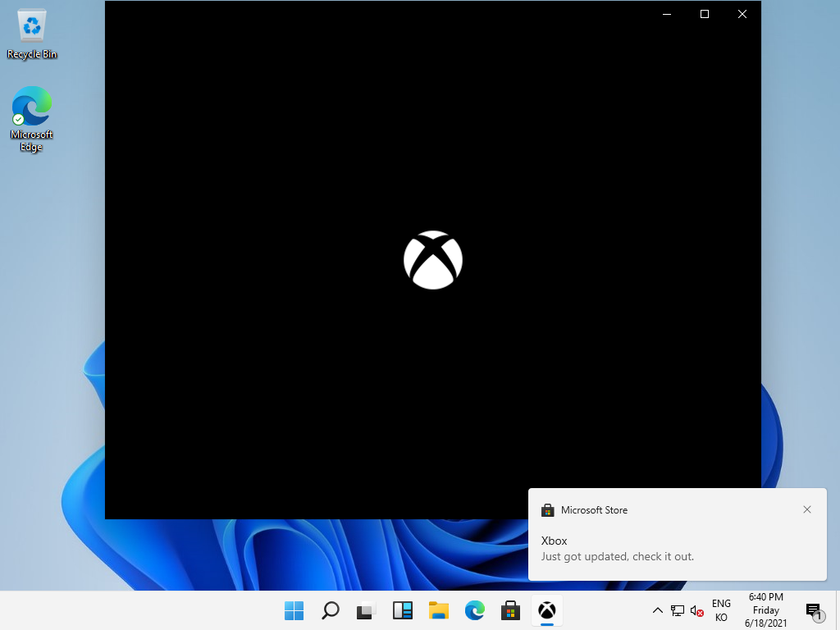Open the Windows Start menu
The height and width of the screenshot is (630, 840).
294,610
